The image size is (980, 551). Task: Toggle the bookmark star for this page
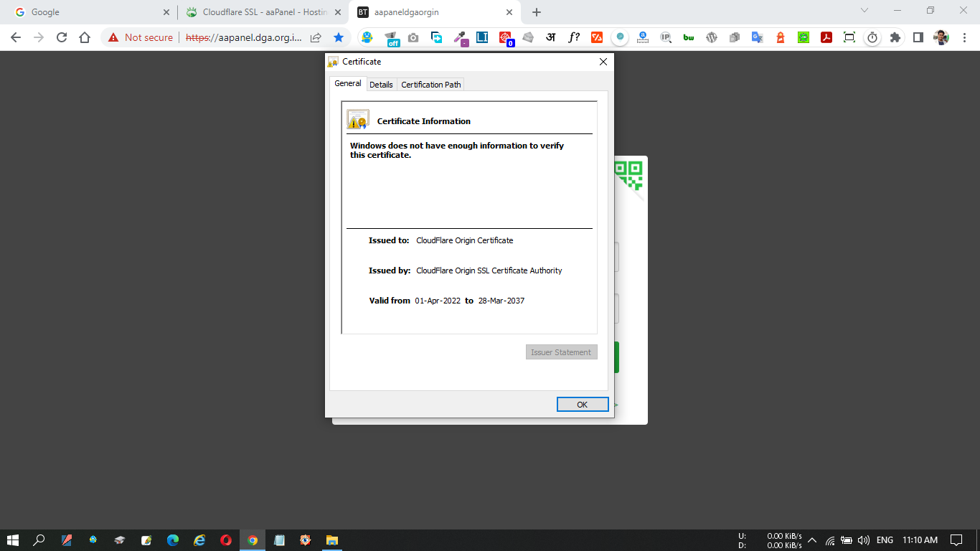[x=339, y=37]
